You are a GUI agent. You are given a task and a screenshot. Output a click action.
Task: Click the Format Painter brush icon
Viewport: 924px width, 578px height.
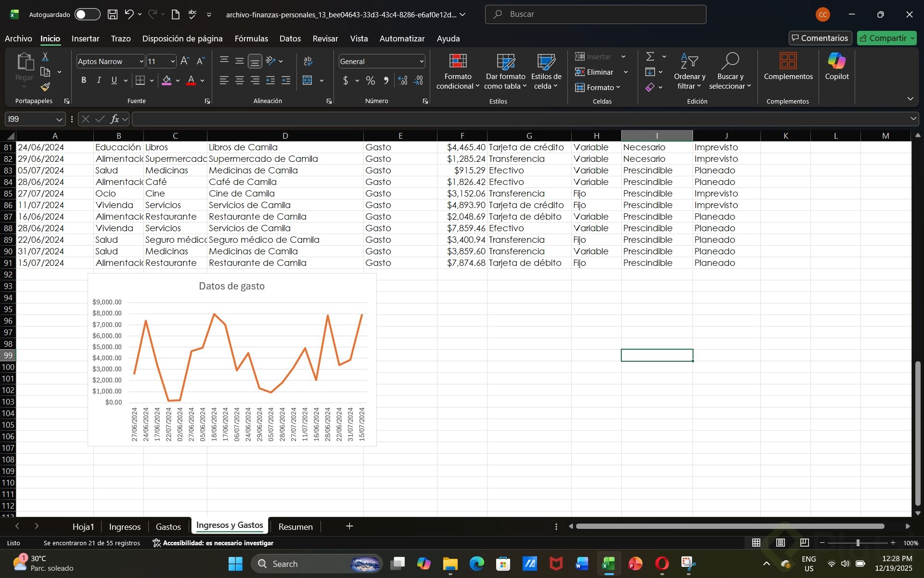point(45,87)
